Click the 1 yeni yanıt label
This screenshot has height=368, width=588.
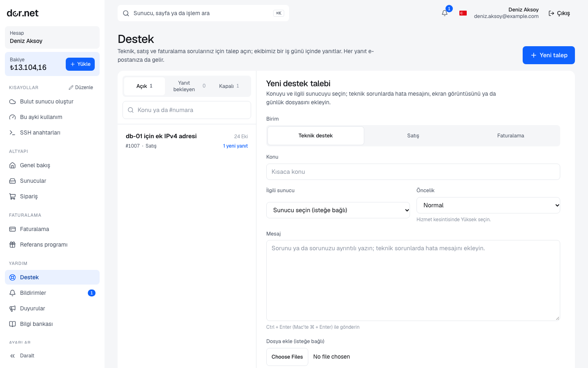pos(235,146)
